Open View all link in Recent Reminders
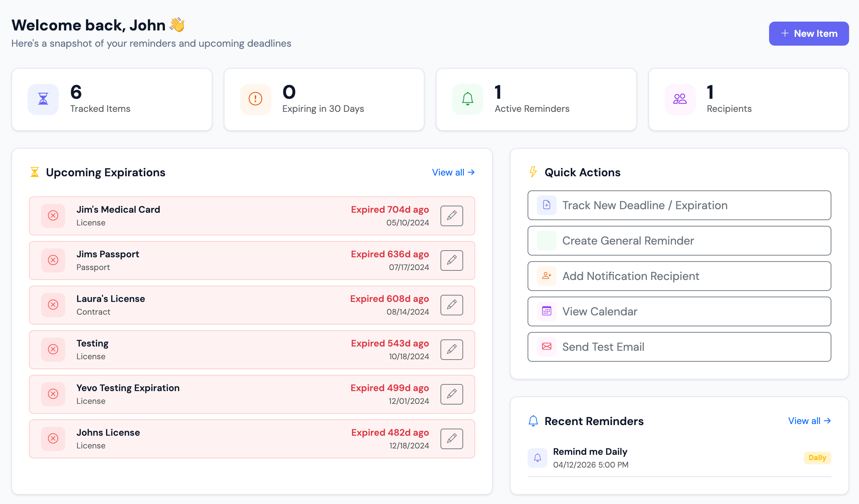 pyautogui.click(x=809, y=421)
